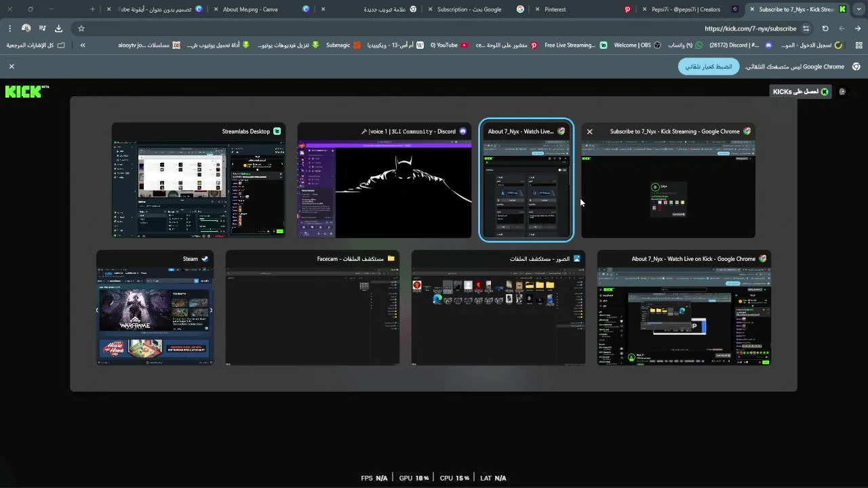868x488 pixels.
Task: Open the (26172) Discord bookmark
Action: tap(741, 45)
